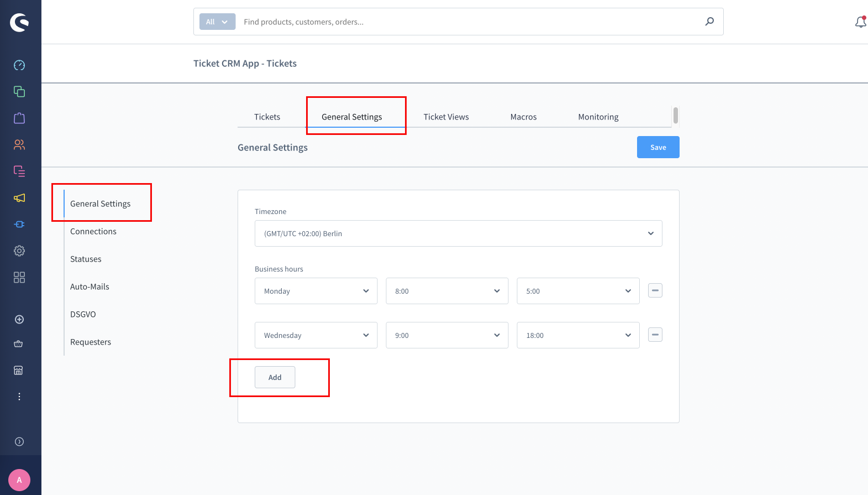The width and height of the screenshot is (868, 495).
Task: Open the Customers sidebar icon
Action: point(19,145)
